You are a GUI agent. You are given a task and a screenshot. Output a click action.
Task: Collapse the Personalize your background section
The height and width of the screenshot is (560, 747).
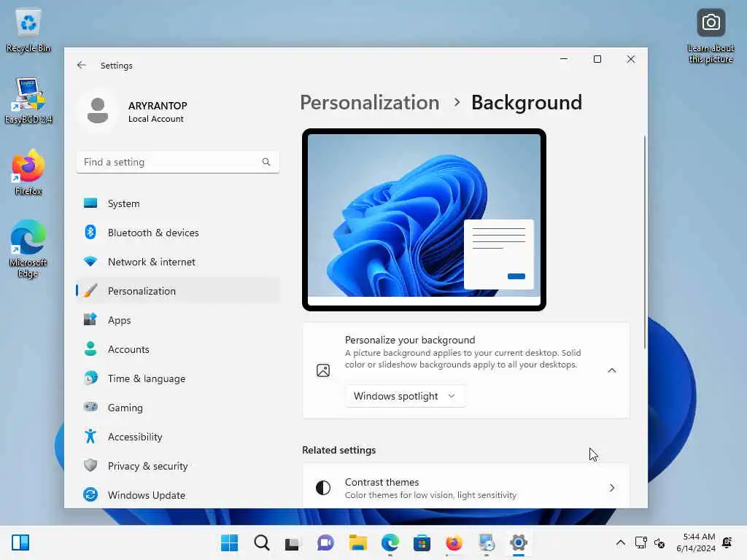pos(612,370)
